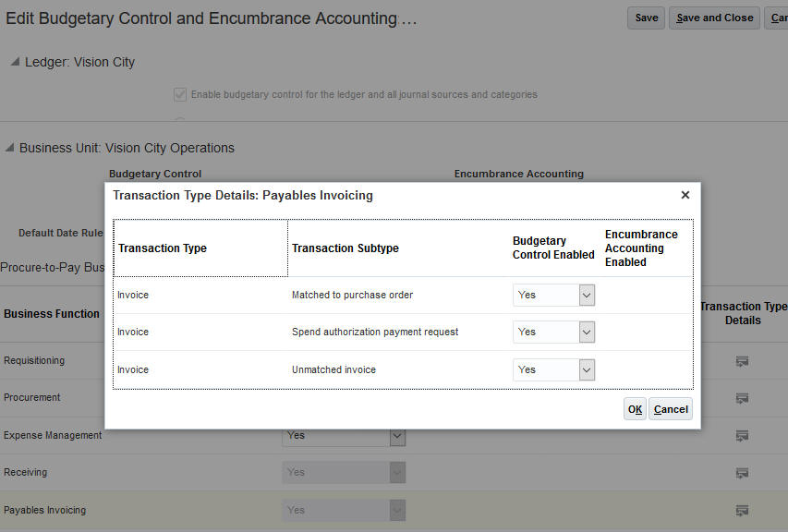Image resolution: width=788 pixels, height=532 pixels.
Task: Click Save and Close button
Action: pos(714,18)
